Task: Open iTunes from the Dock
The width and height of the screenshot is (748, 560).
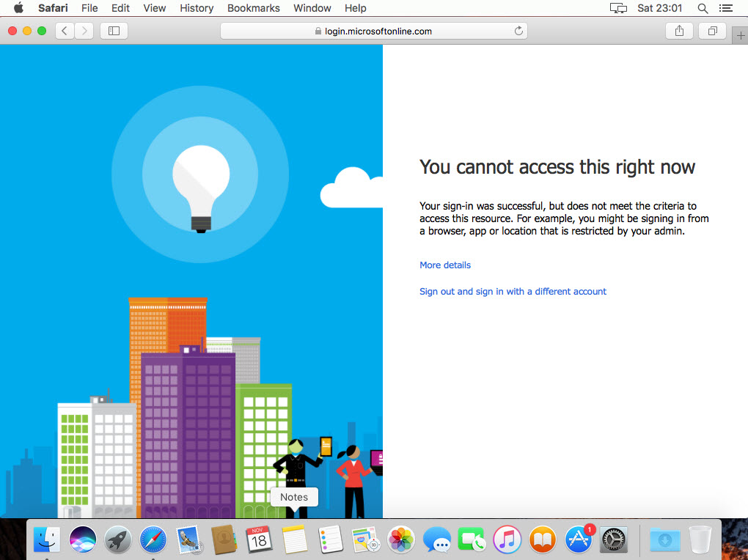Action: click(x=507, y=540)
